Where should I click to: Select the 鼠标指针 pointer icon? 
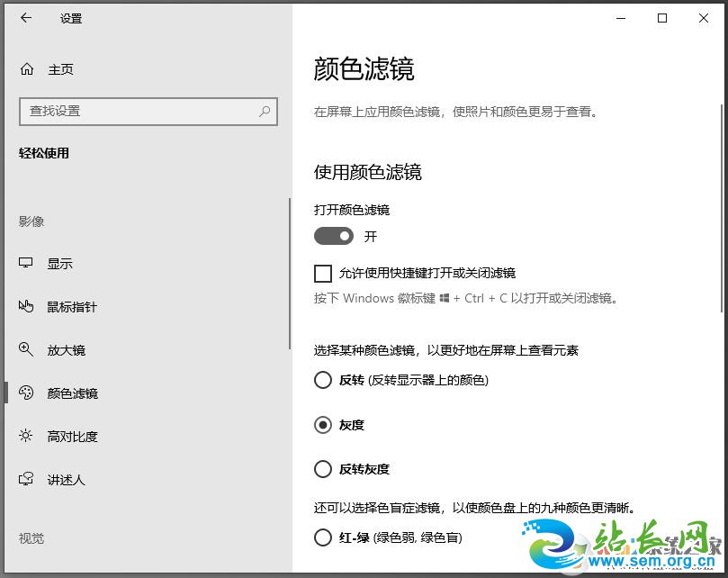27,306
